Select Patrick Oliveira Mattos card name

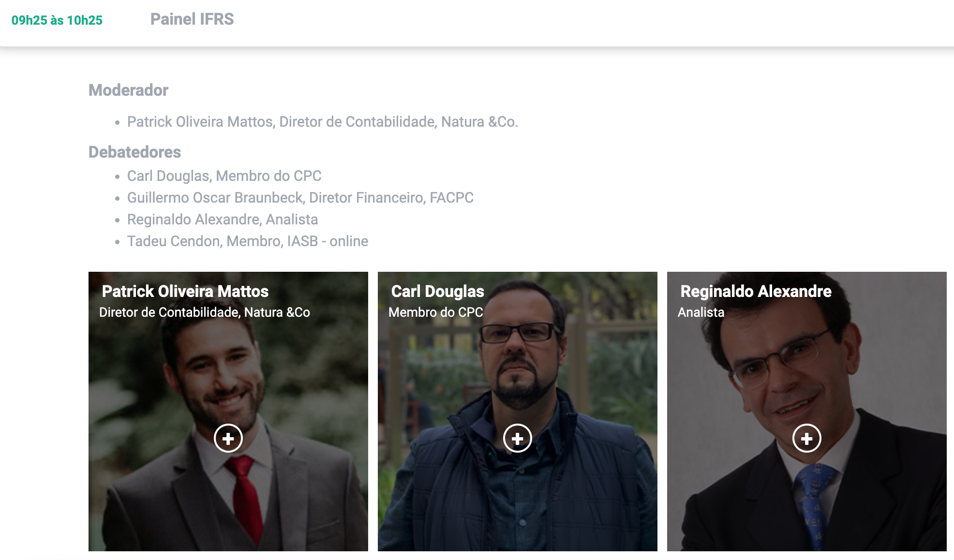[185, 291]
